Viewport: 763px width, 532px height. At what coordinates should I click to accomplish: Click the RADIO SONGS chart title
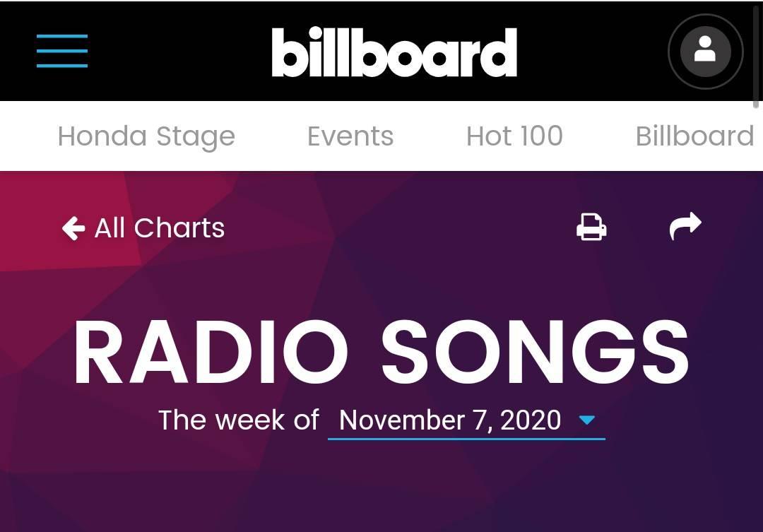[x=381, y=352]
